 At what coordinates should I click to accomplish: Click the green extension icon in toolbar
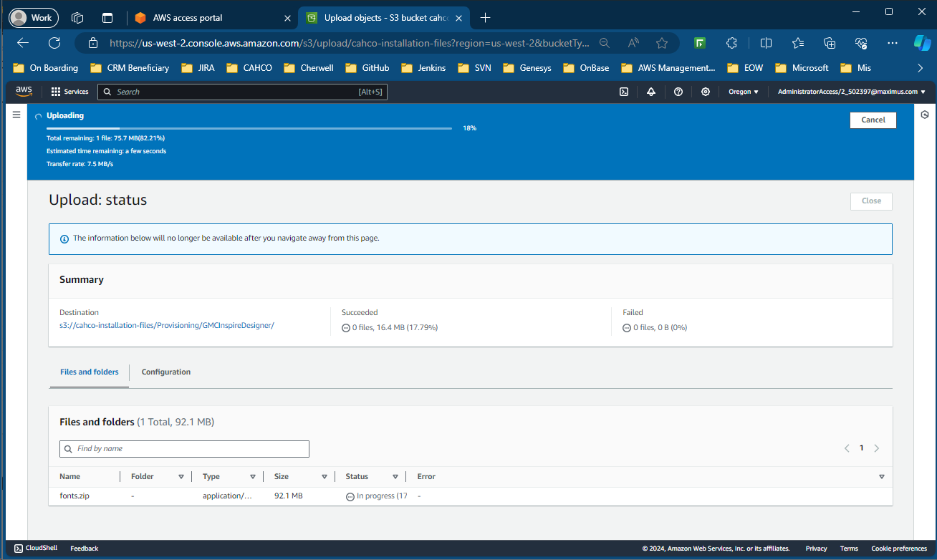[x=701, y=43]
